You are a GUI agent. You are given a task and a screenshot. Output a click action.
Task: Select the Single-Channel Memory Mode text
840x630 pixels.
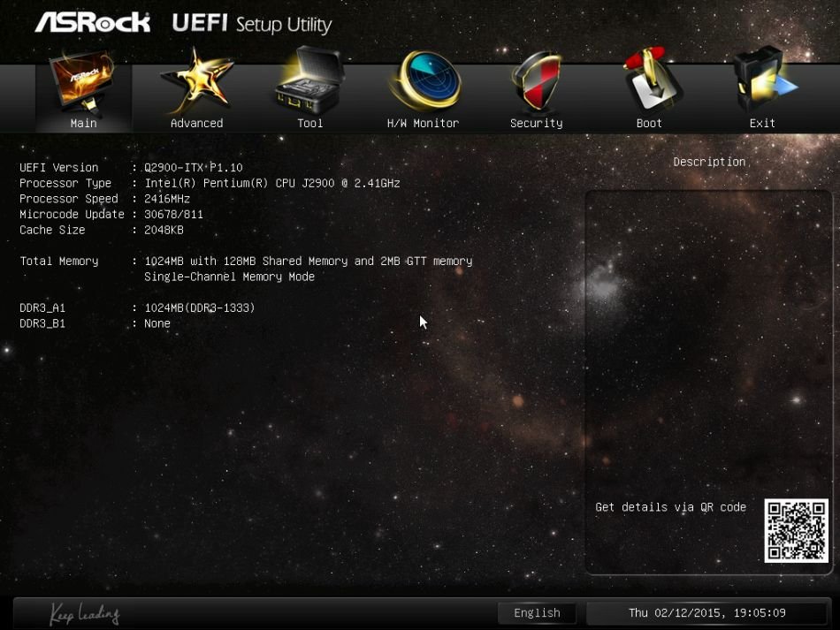229,277
